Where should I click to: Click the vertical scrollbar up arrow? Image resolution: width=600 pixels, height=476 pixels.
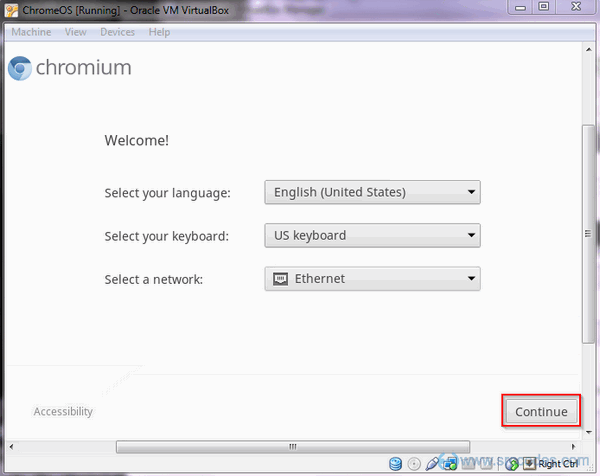589,49
